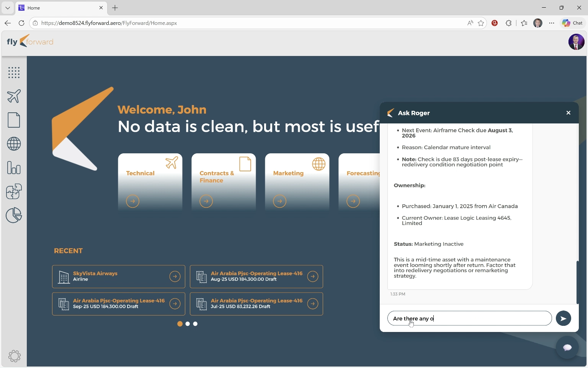The width and height of the screenshot is (588, 368).
Task: Click the puzzle piece sidebar icon
Action: [14, 192]
